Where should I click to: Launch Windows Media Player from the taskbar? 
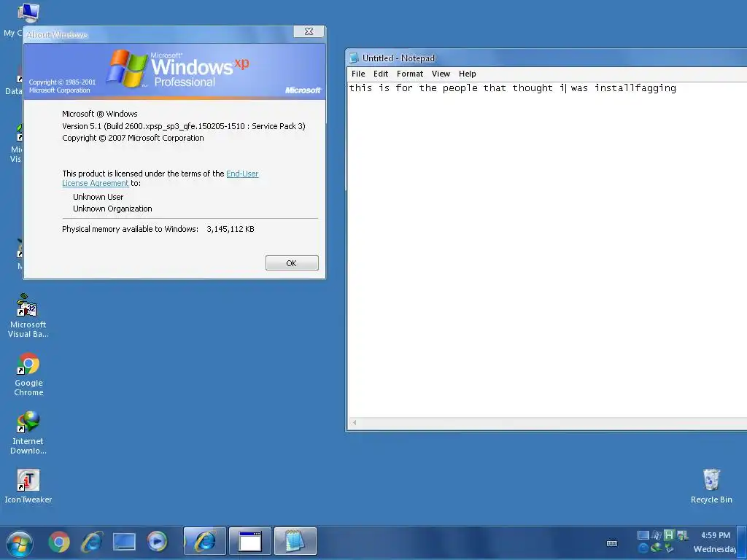pyautogui.click(x=157, y=542)
